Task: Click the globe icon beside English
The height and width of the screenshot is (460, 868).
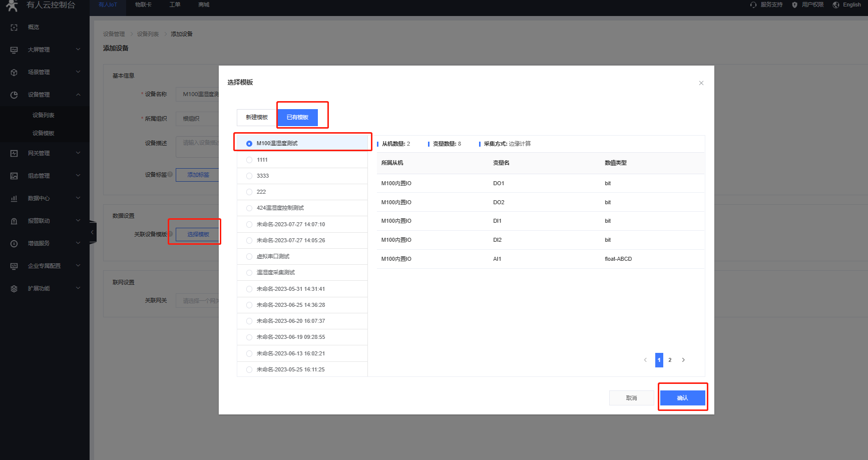Action: 836,5
